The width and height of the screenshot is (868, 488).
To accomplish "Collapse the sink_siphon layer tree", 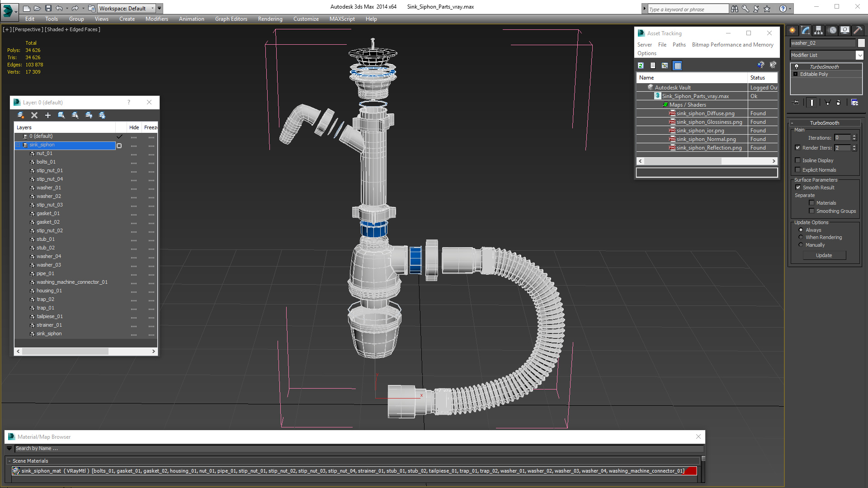I will coord(18,145).
